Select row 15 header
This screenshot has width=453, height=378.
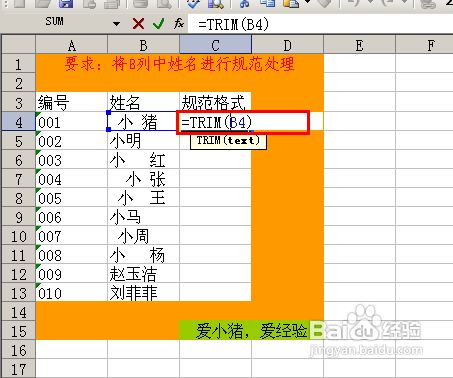point(19,330)
